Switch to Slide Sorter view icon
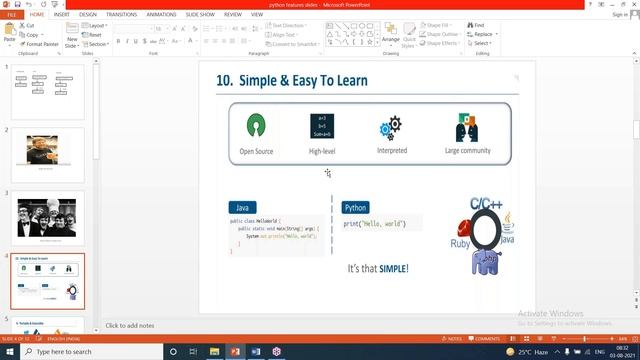The image size is (640, 360). click(x=527, y=339)
